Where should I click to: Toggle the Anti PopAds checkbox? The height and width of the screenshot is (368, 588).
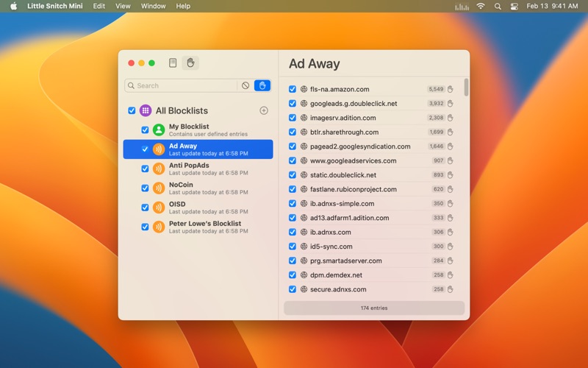coord(145,169)
